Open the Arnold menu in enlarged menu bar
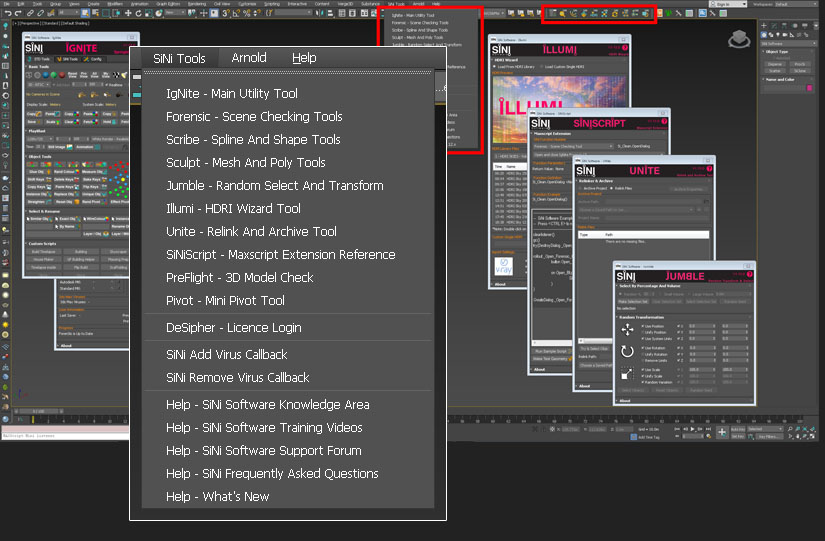 point(249,58)
